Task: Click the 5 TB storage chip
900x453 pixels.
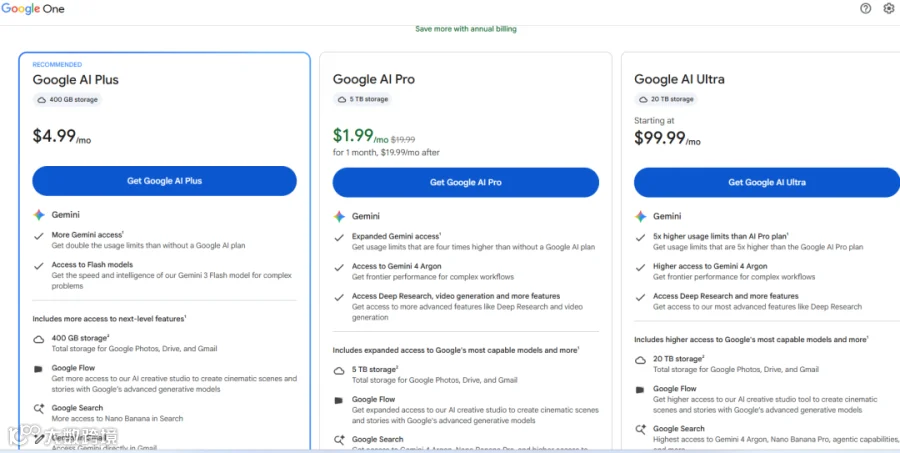Action: coord(363,99)
